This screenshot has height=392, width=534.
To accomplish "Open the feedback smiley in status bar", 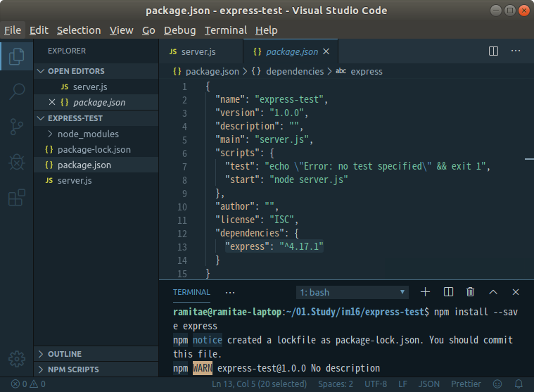I will pyautogui.click(x=497, y=384).
